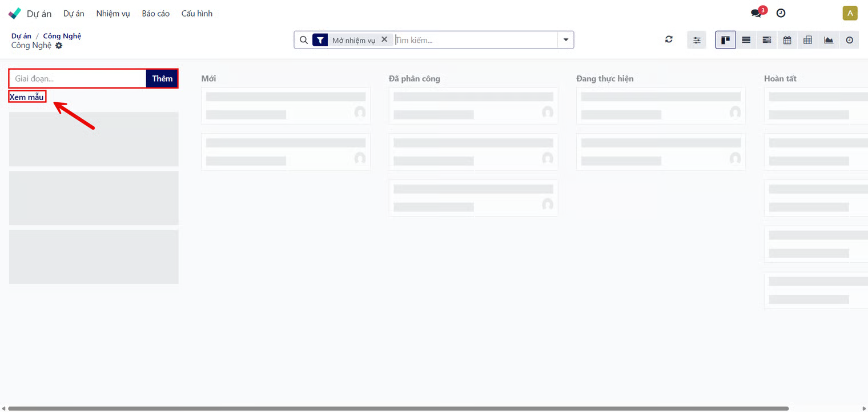Viewport: 868px width, 412px height.
Task: Switch to Calendar view
Action: pos(787,40)
